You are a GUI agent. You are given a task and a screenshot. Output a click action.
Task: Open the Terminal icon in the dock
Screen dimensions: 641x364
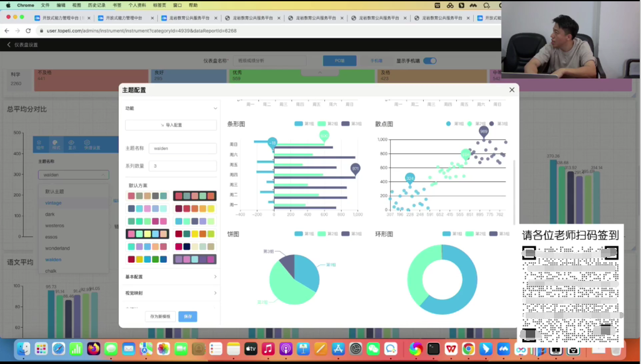(433, 348)
